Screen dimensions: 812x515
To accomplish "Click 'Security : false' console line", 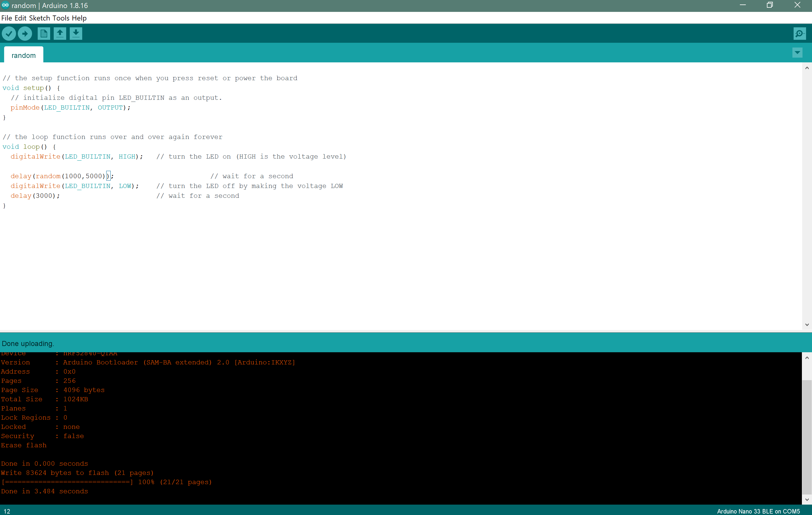I will tap(42, 436).
